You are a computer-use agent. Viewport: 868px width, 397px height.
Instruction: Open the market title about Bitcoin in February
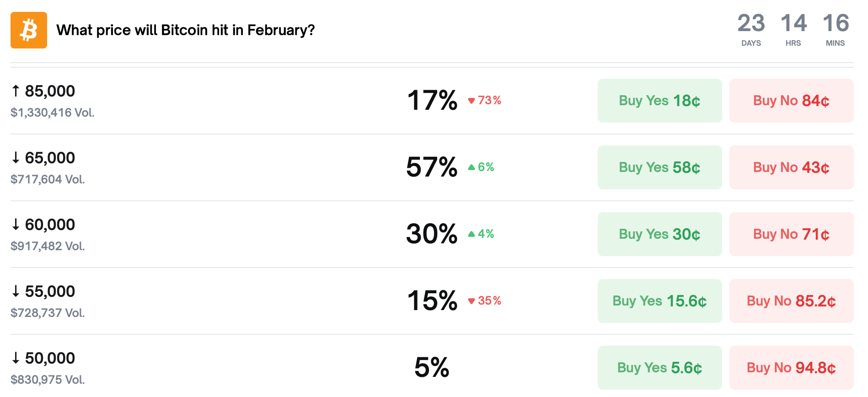point(185,30)
